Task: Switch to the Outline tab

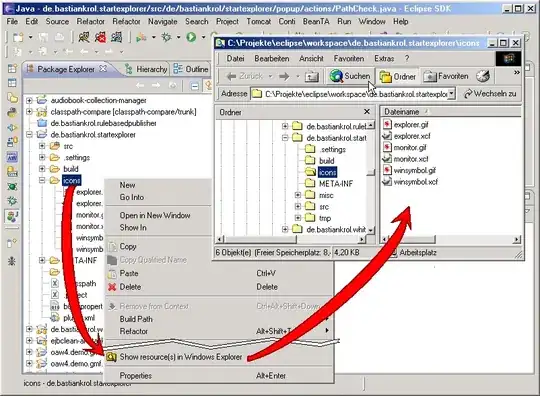Action: (191, 69)
